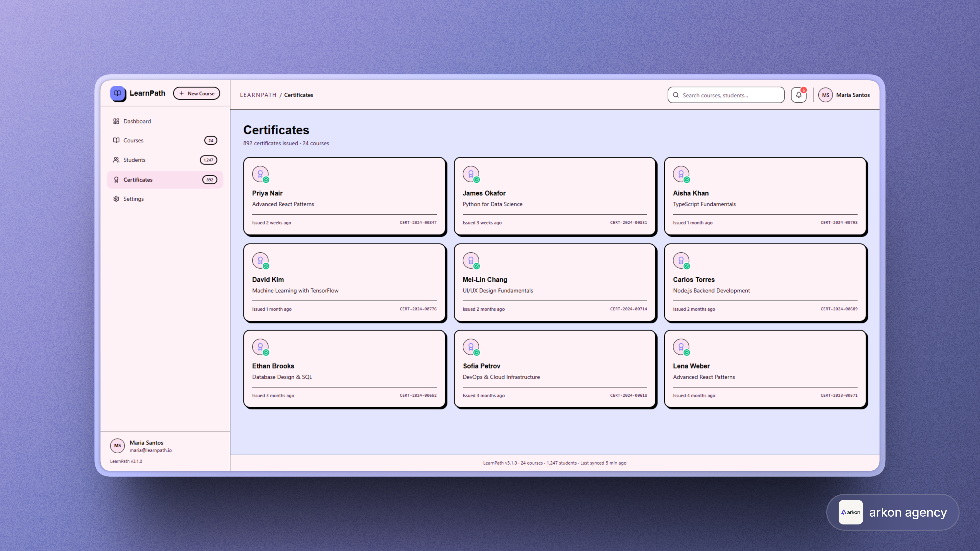The height and width of the screenshot is (551, 980).
Task: Click UI/UX Design Fundamentals text
Action: tap(498, 291)
